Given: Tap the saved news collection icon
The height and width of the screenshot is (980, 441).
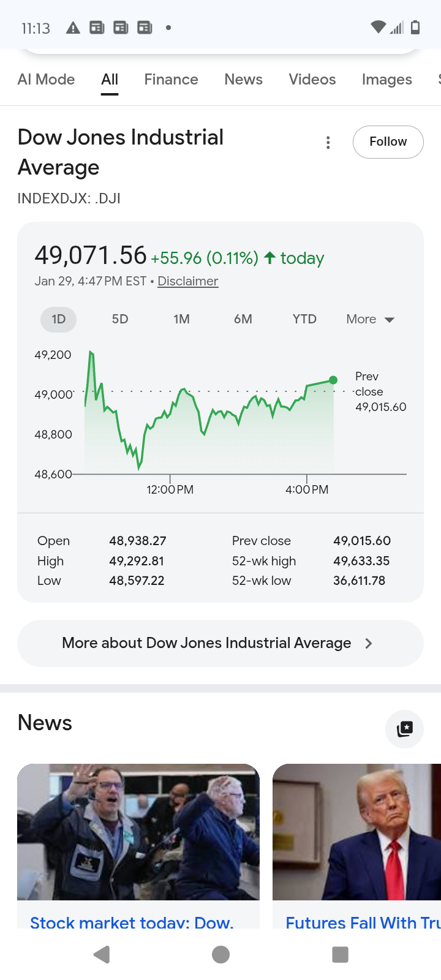Looking at the screenshot, I should click(404, 729).
